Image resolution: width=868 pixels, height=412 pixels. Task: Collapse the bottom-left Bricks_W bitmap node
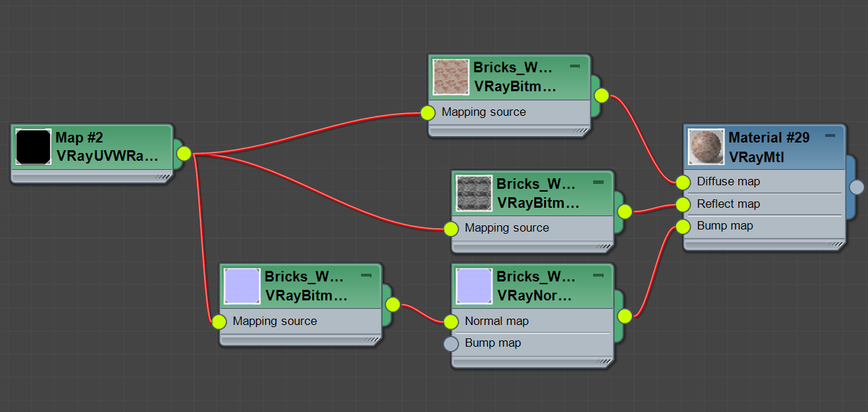click(x=365, y=275)
